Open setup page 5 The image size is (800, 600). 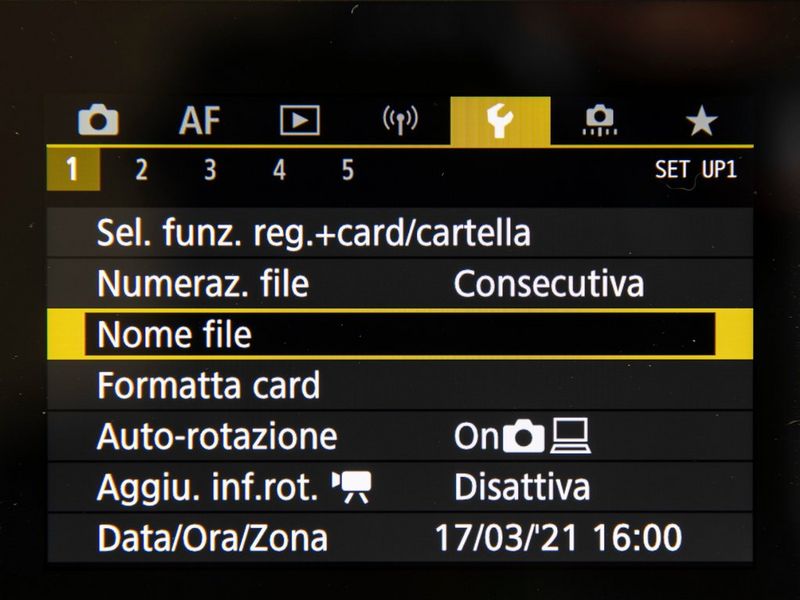click(x=347, y=170)
